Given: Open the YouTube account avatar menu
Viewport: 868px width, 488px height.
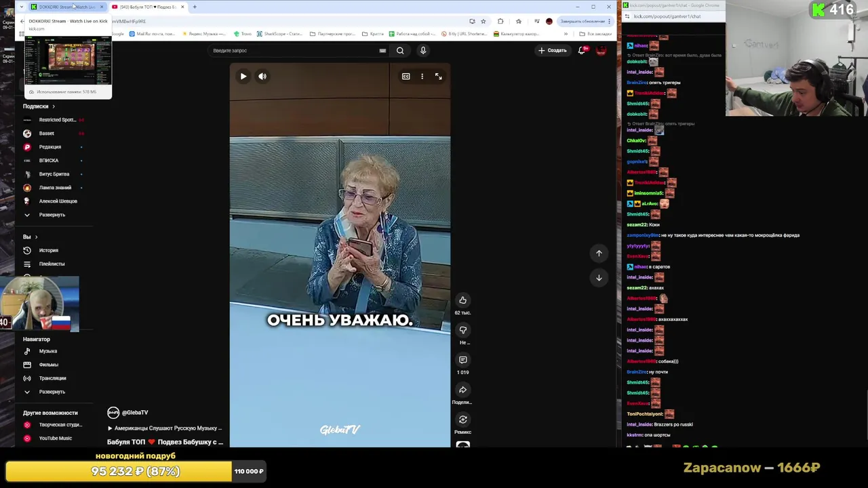Looking at the screenshot, I should [601, 50].
